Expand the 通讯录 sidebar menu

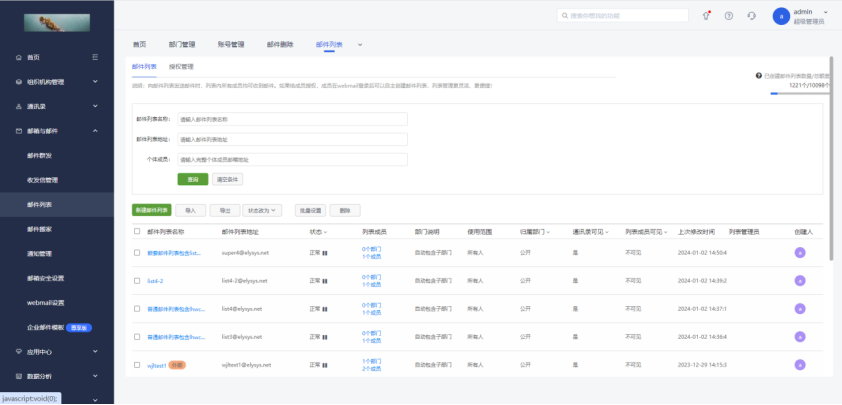pos(95,106)
